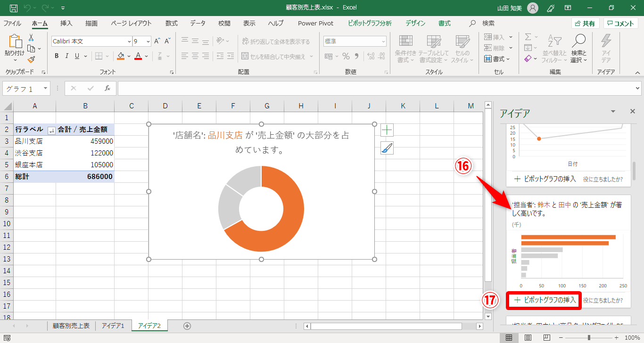Viewport: 644px width, 343px height.
Task: Switch to the 数式 ribbon tab
Action: tap(172, 23)
